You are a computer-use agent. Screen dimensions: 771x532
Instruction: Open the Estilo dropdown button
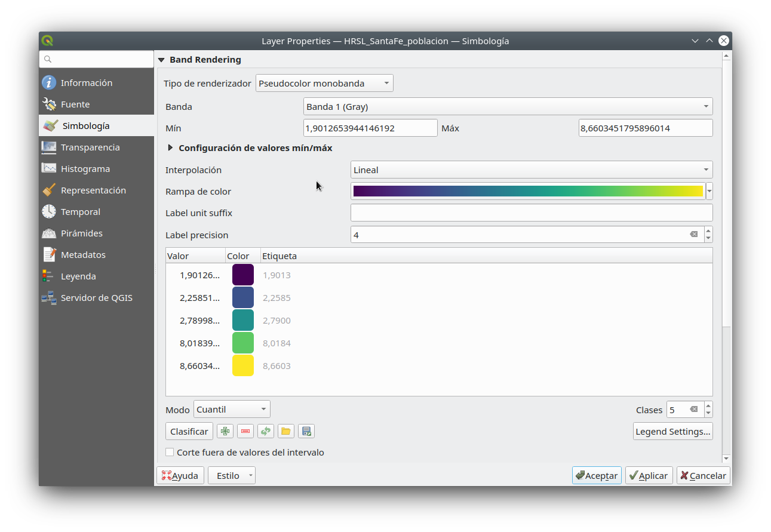pos(232,475)
